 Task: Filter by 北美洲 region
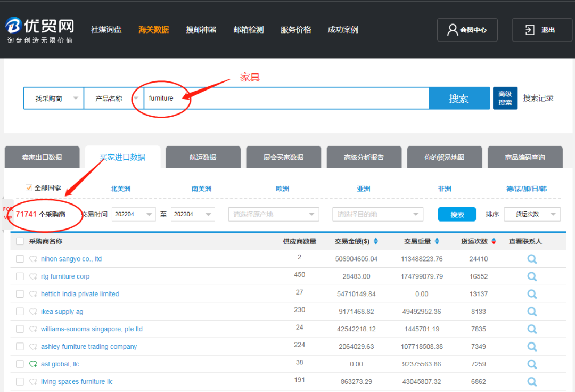click(121, 189)
